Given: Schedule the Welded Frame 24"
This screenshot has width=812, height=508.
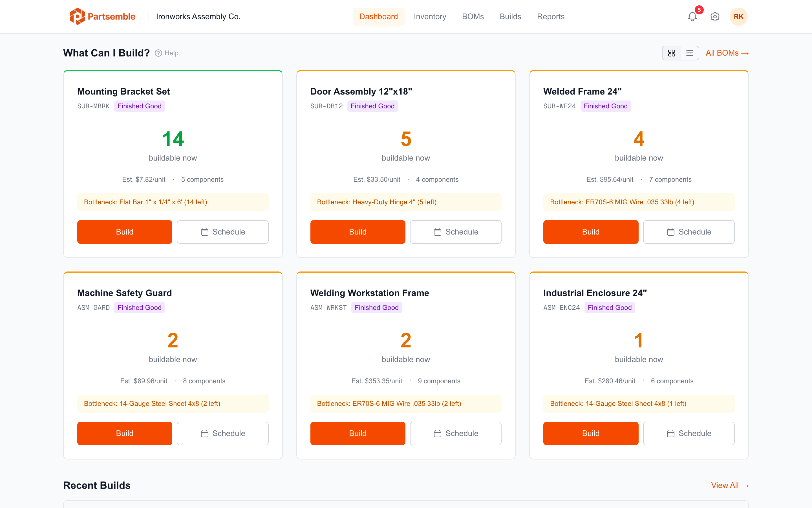Looking at the screenshot, I should point(689,232).
